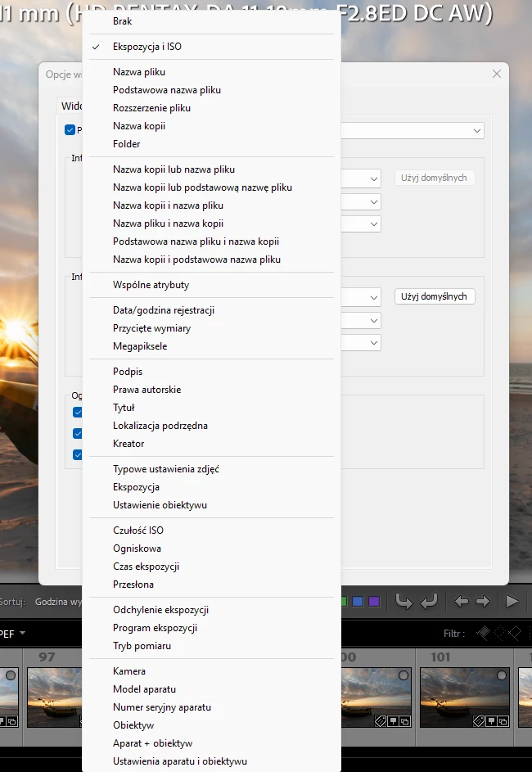This screenshot has width=532, height=772.
Task: Open the middle dropdown in the first info group
Action: [361, 202]
